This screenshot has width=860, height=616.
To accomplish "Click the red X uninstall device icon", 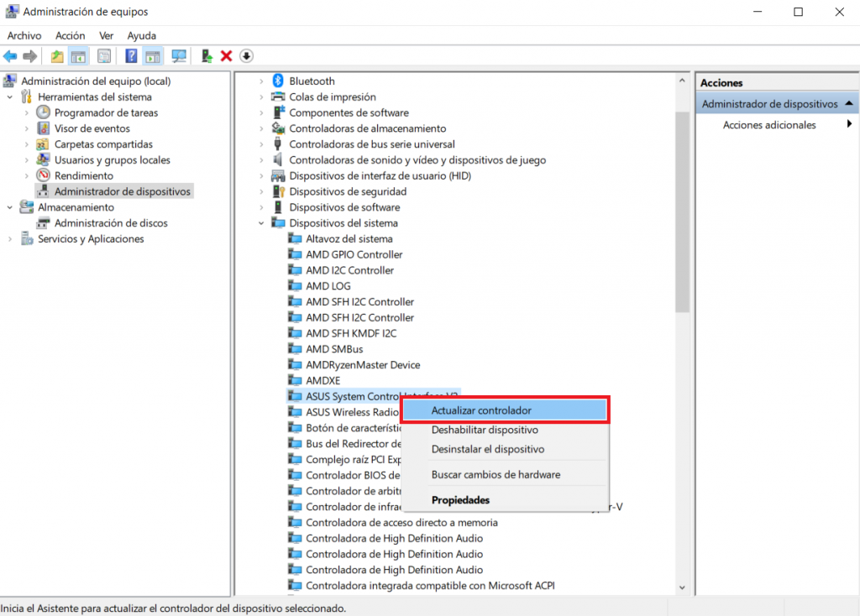I will [x=226, y=56].
